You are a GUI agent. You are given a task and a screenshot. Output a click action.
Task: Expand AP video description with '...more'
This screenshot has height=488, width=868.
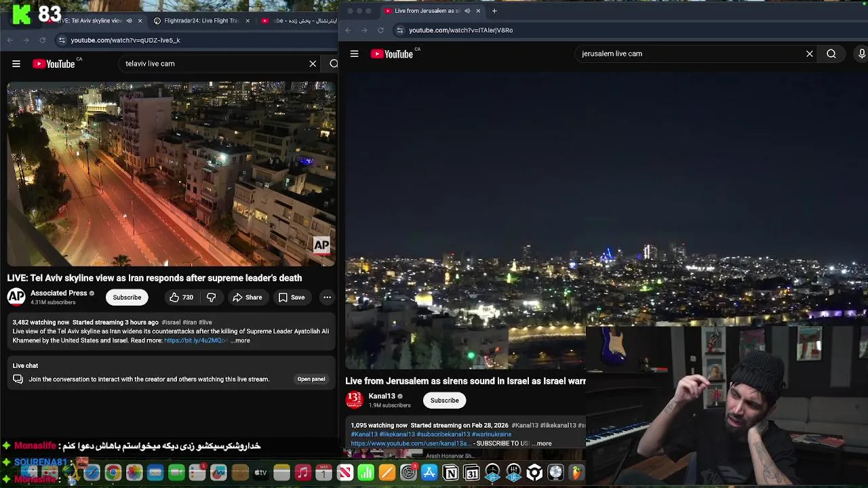click(241, 340)
